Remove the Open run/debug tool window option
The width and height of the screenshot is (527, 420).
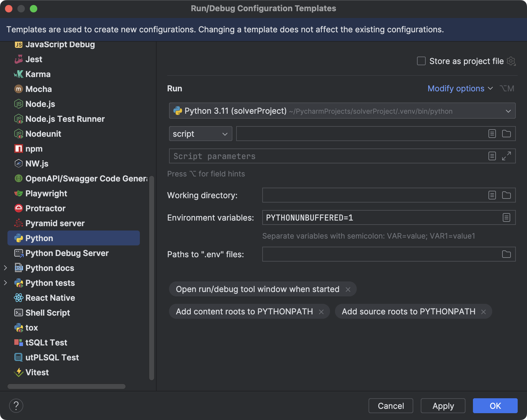348,289
